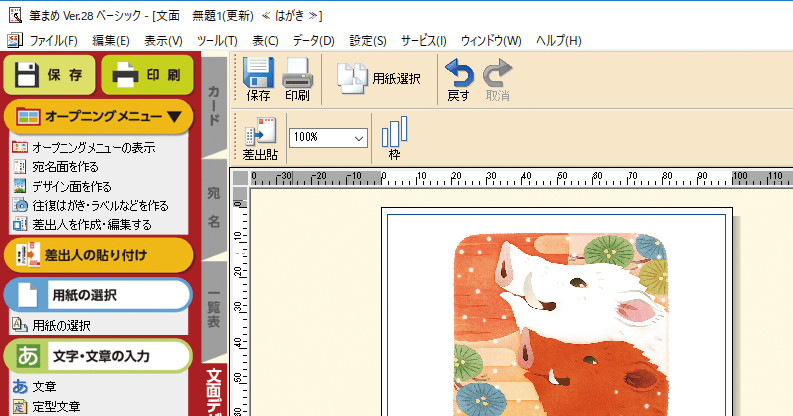Click the 文字・文章の入力 green header
The width and height of the screenshot is (793, 416).
click(x=98, y=356)
